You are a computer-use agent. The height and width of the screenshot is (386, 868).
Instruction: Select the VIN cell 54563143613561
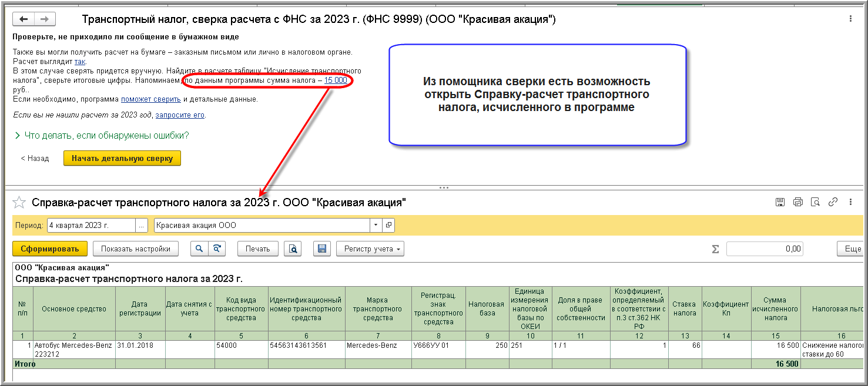point(306,350)
